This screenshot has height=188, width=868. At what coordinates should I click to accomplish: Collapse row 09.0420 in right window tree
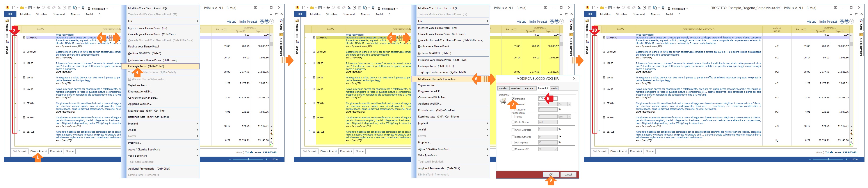click(603, 52)
